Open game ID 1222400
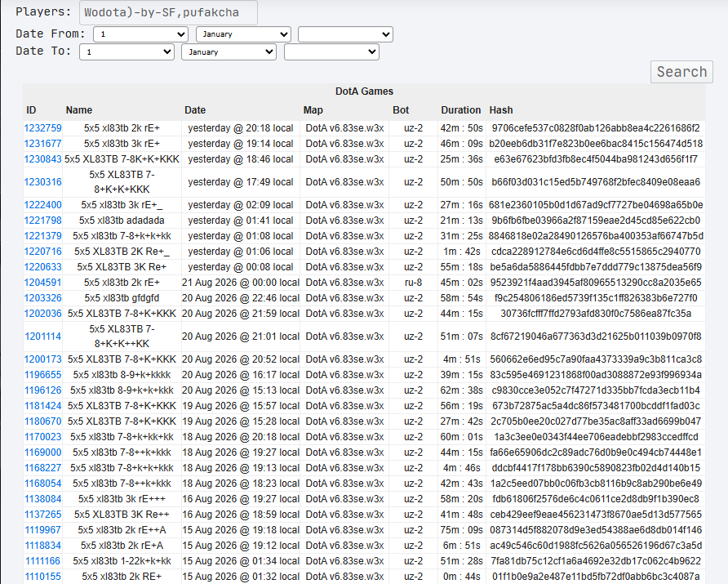728x584 pixels. click(42, 205)
